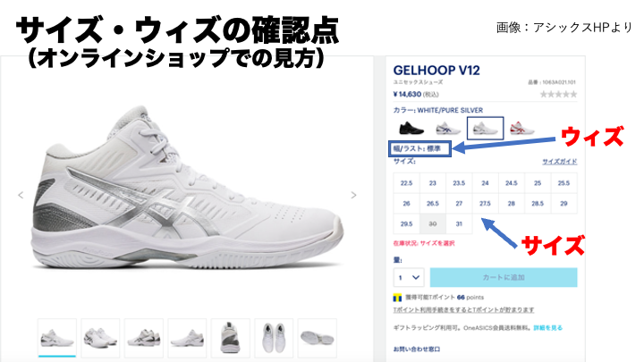Add item to cart with カートに追加

coord(504,277)
